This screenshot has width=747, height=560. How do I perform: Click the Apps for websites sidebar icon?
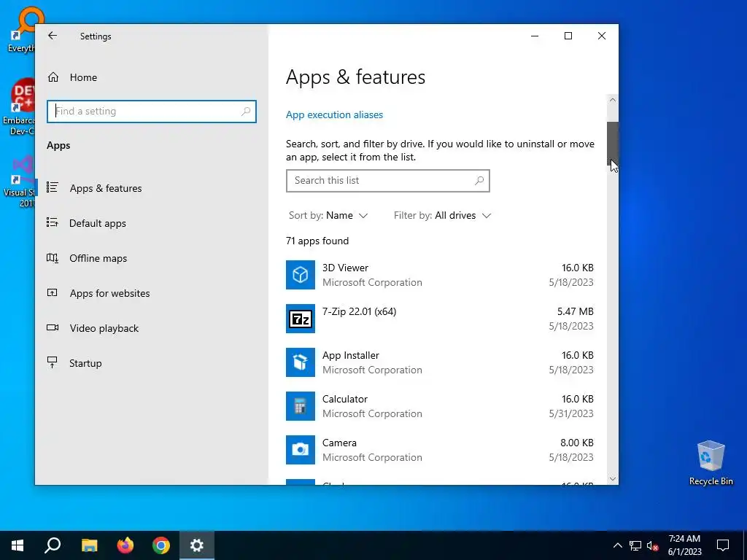(x=53, y=293)
